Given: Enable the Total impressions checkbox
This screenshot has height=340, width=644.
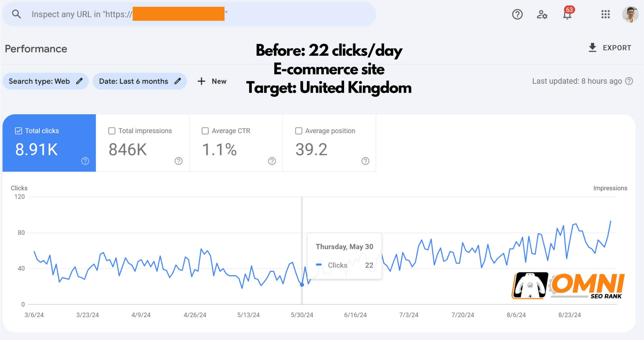Looking at the screenshot, I should 112,131.
